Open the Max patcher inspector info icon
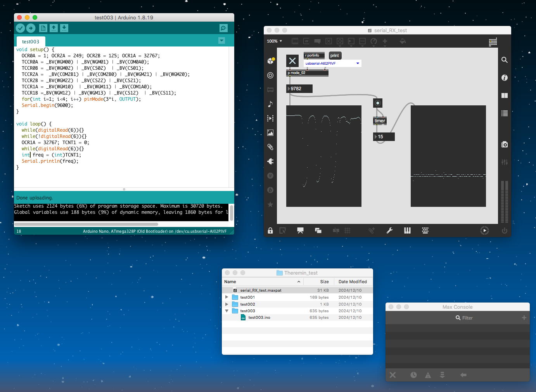 504,78
